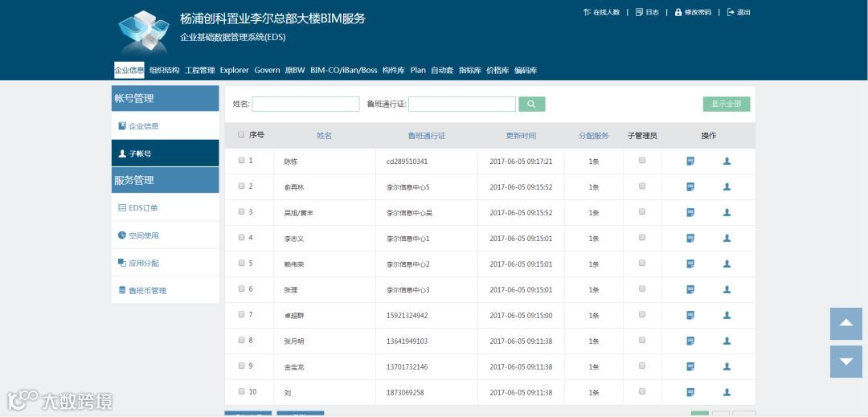Open the Plan nav tab
Image resolution: width=868 pixels, height=417 pixels.
[x=418, y=70]
